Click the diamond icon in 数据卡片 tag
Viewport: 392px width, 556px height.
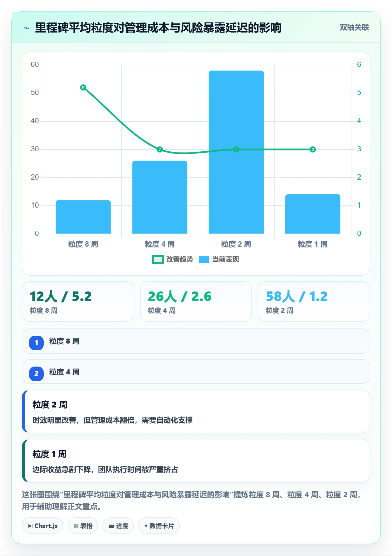tap(146, 526)
